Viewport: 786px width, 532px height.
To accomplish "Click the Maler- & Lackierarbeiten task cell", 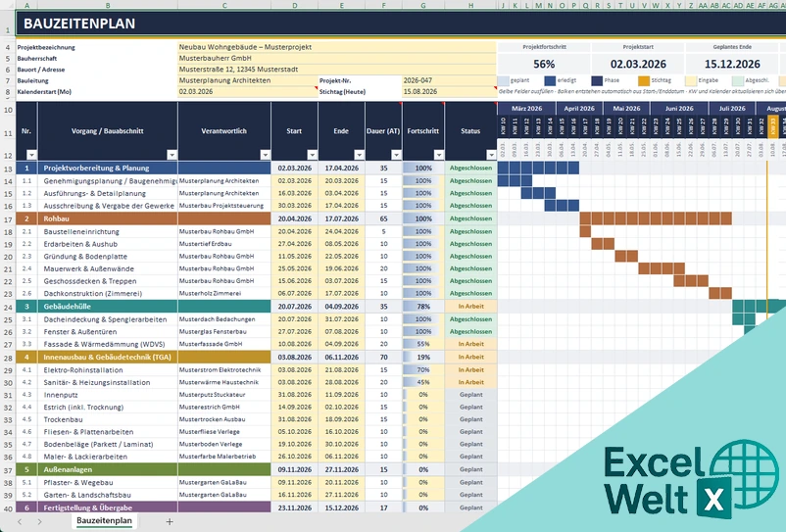I will pos(108,457).
